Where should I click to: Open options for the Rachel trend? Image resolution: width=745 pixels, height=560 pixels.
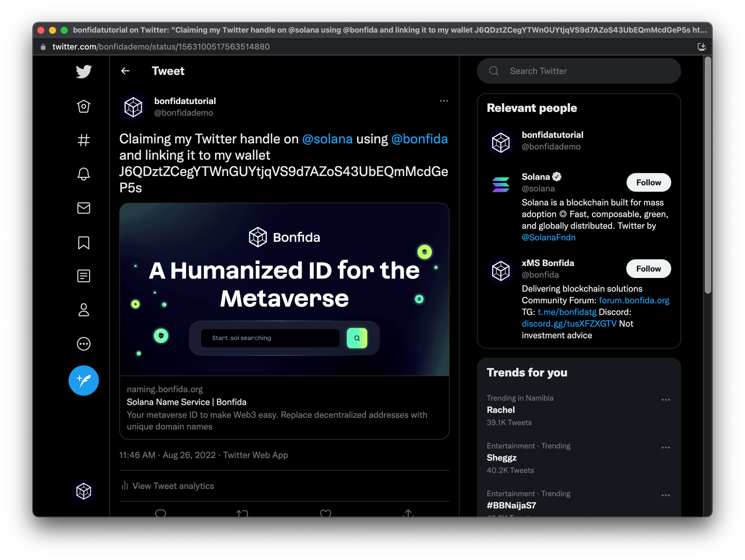click(665, 400)
